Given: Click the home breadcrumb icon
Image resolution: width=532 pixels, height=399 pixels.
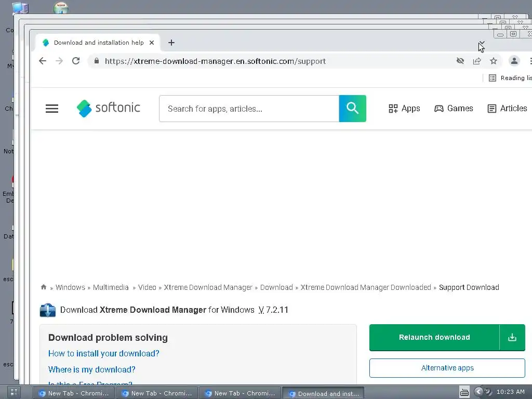Looking at the screenshot, I should point(44,287).
